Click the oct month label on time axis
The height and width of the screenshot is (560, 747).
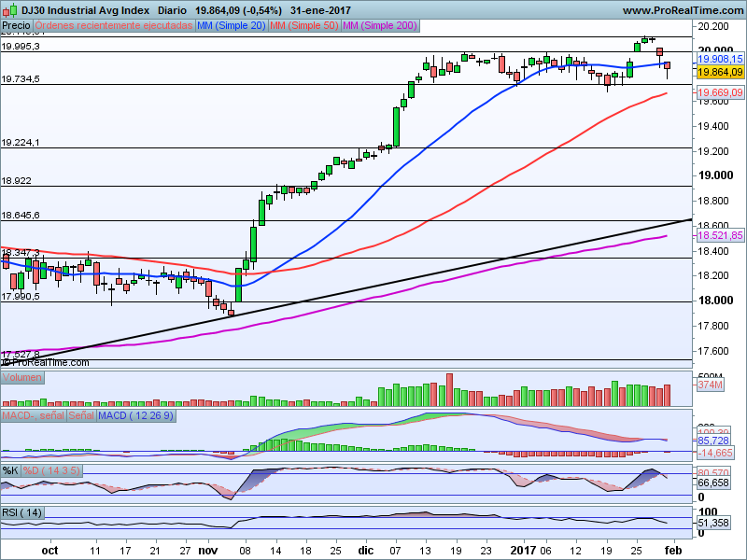[x=49, y=551]
